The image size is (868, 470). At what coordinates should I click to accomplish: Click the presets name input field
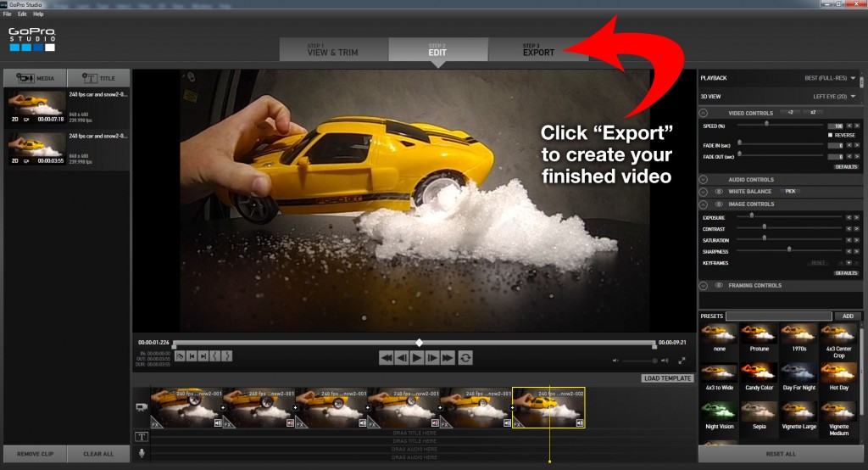coord(778,316)
